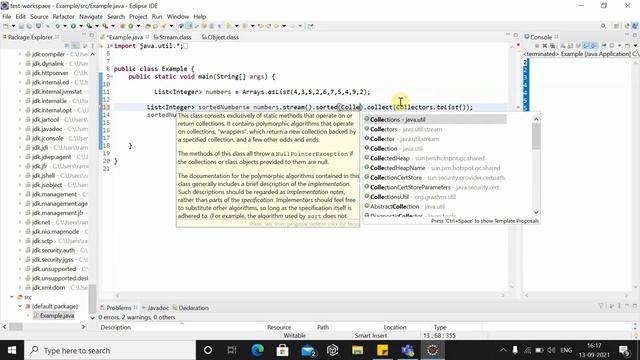Toggle show console on standard out
Screen dimensions: 640x360
pos(586,46)
